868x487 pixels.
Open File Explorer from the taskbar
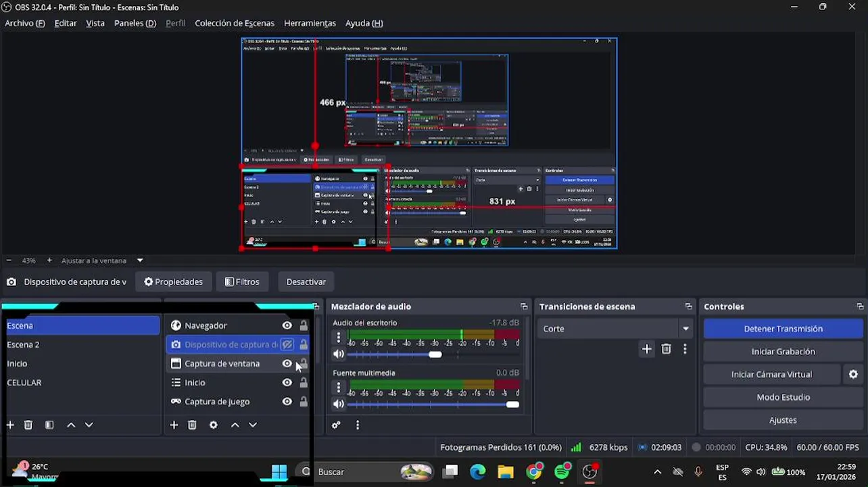[506, 471]
